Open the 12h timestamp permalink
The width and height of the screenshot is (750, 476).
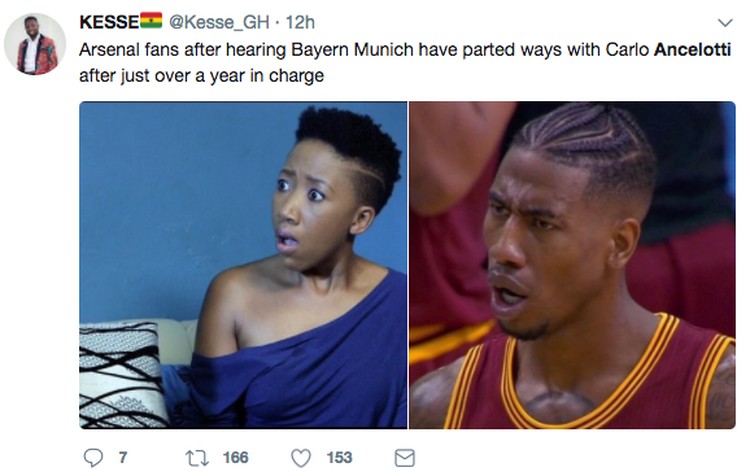click(x=300, y=22)
